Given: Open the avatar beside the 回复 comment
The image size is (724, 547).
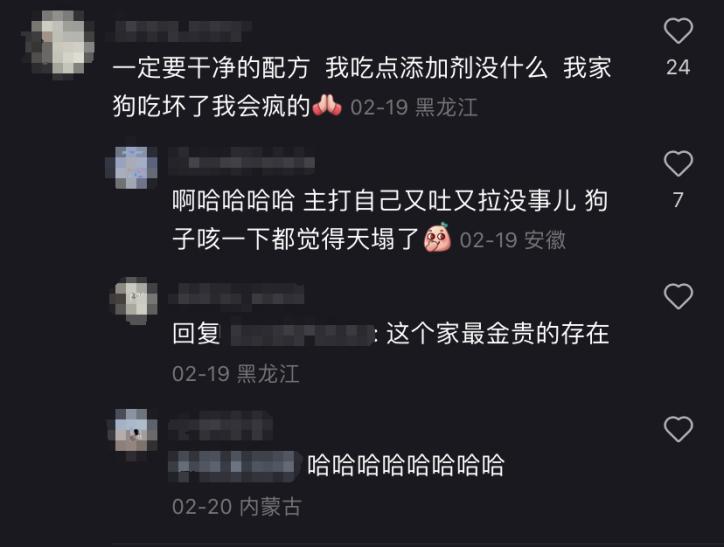Looking at the screenshot, I should (x=134, y=300).
